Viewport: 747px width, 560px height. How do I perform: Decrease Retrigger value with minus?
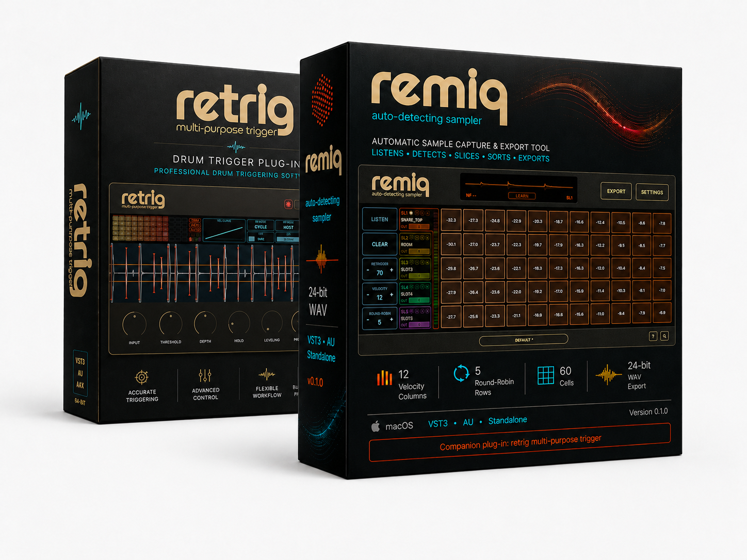(368, 271)
